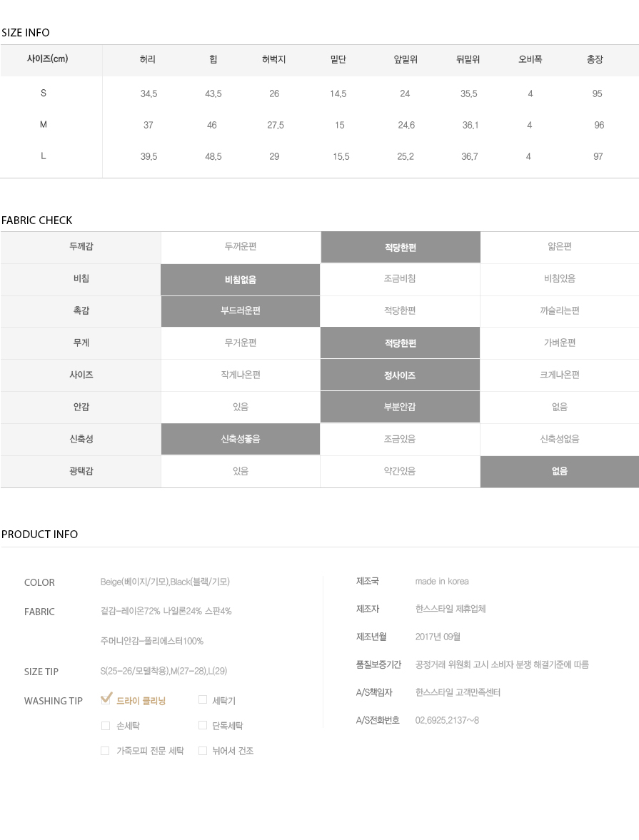Click the 신축성 row label

click(81, 440)
